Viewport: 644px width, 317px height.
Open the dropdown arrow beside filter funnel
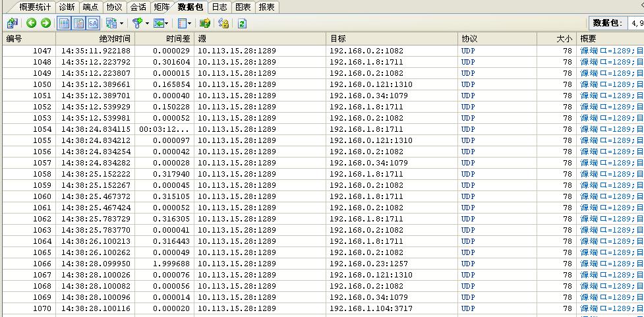point(146,23)
